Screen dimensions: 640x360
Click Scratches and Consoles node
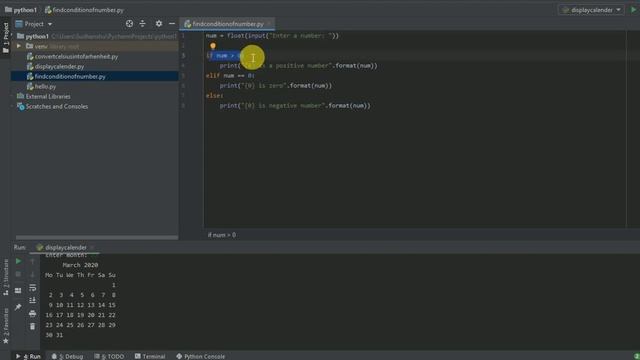(56, 107)
